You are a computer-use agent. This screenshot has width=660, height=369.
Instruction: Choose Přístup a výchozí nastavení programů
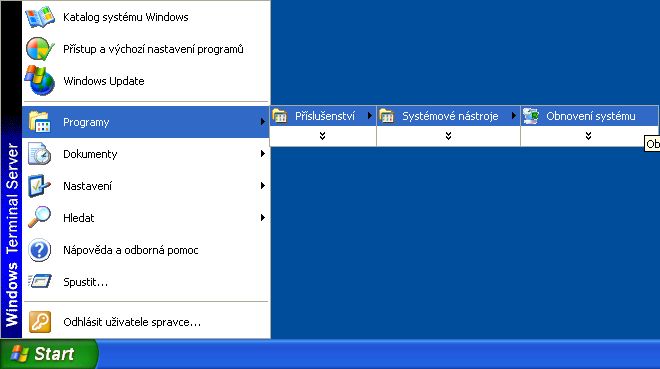click(x=146, y=49)
